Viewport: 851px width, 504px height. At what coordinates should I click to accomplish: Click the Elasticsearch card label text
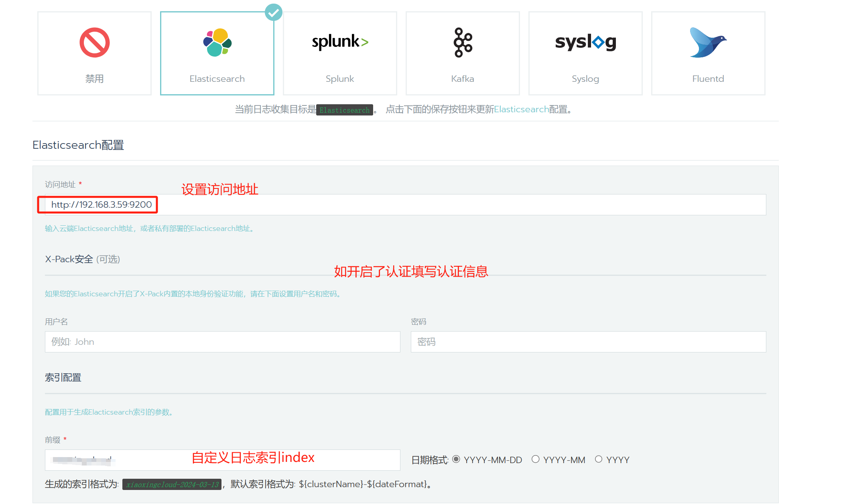[217, 79]
